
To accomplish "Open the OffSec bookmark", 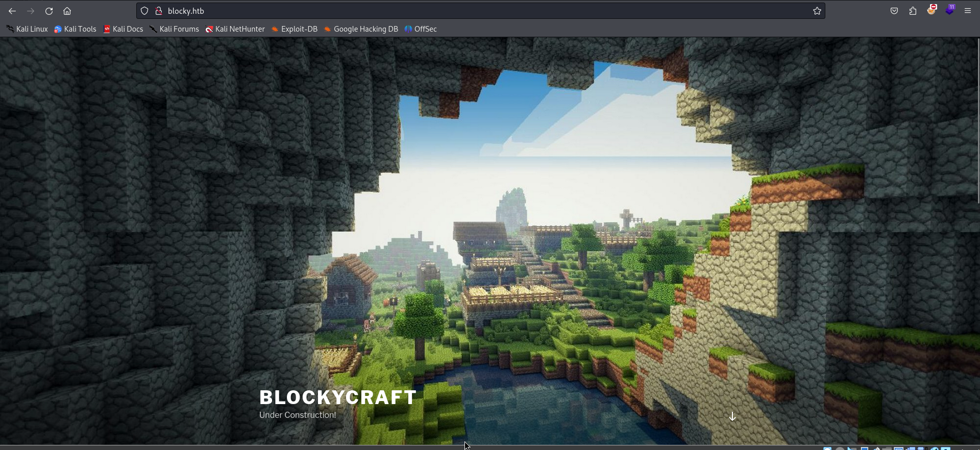I will [x=421, y=29].
